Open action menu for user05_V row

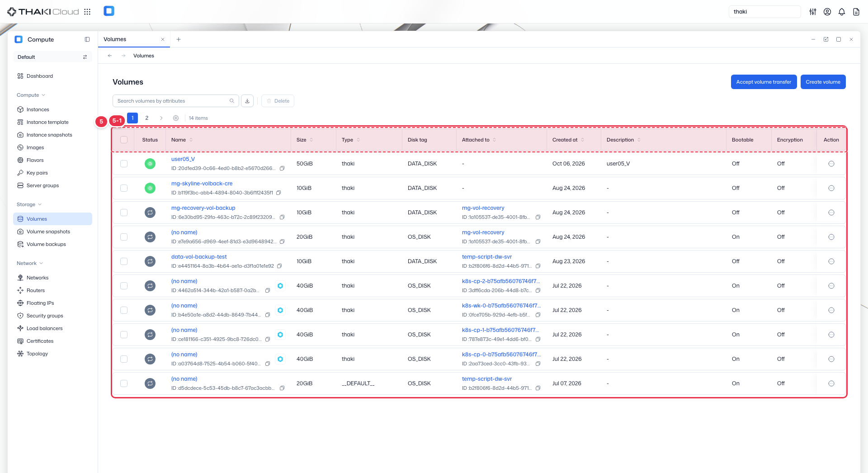click(x=831, y=164)
